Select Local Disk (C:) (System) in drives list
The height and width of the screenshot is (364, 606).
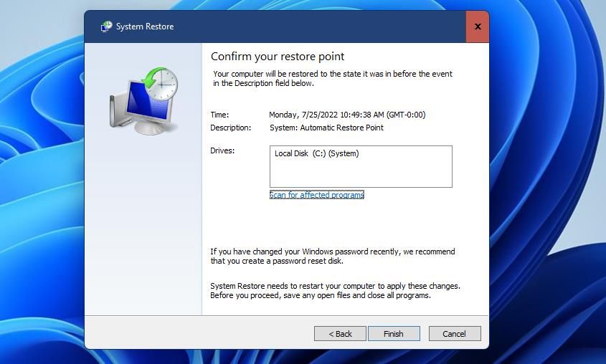316,153
